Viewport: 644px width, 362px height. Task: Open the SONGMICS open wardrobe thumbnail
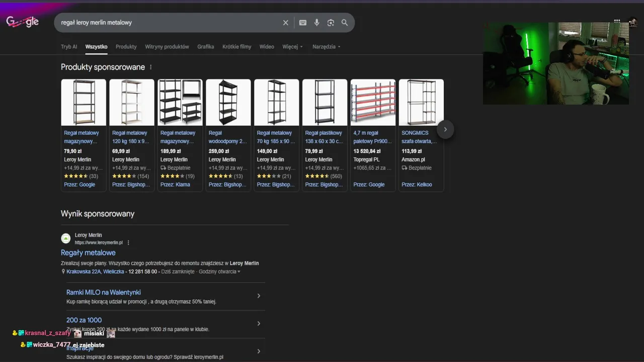[x=422, y=102]
